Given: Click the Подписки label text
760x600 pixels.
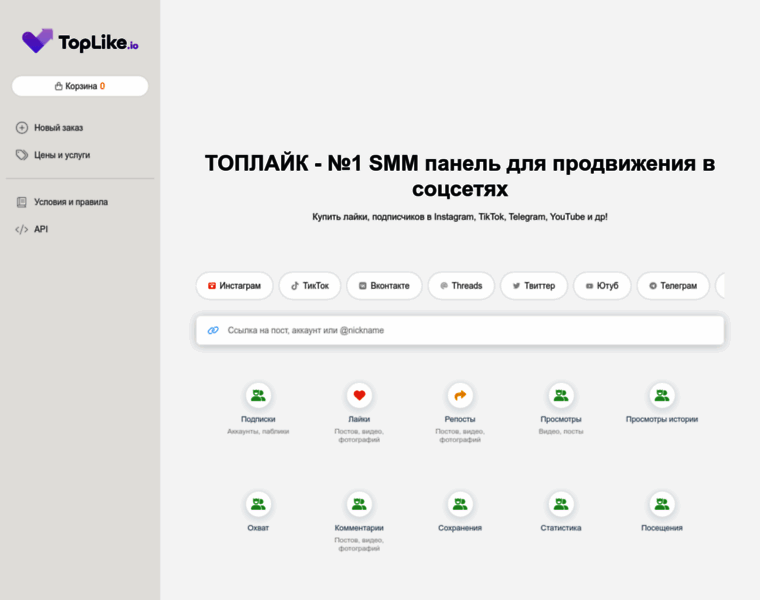Looking at the screenshot, I should tap(258, 419).
